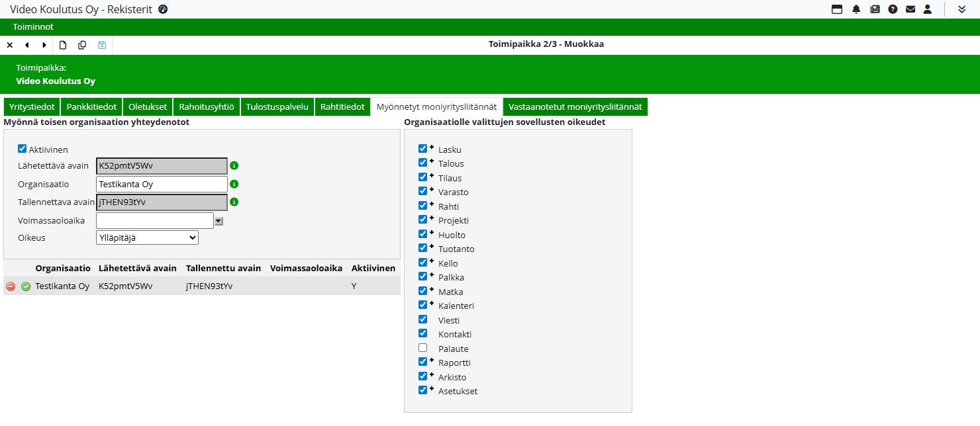
Task: Open the Oikeus dropdown
Action: click(x=147, y=237)
